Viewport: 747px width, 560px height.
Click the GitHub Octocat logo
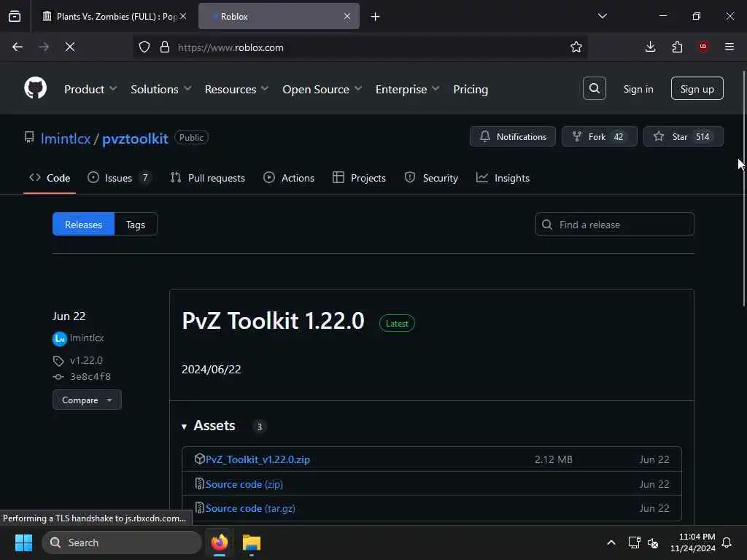click(35, 88)
